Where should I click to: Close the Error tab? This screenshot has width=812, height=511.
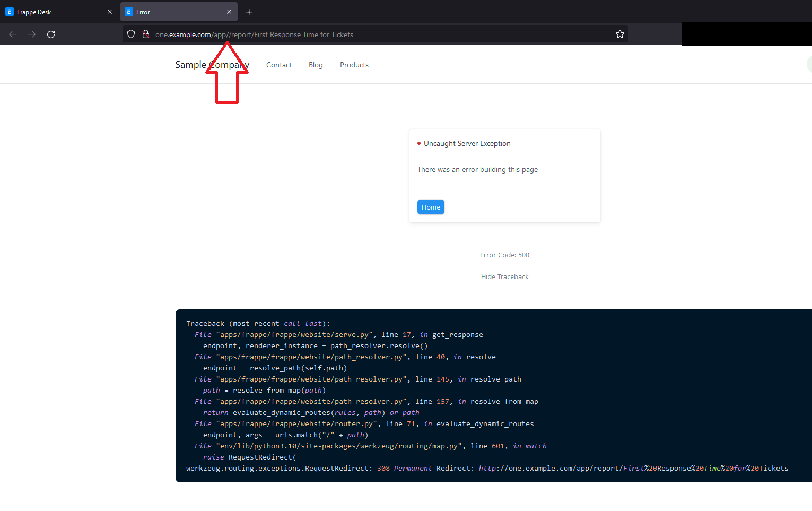pos(229,11)
